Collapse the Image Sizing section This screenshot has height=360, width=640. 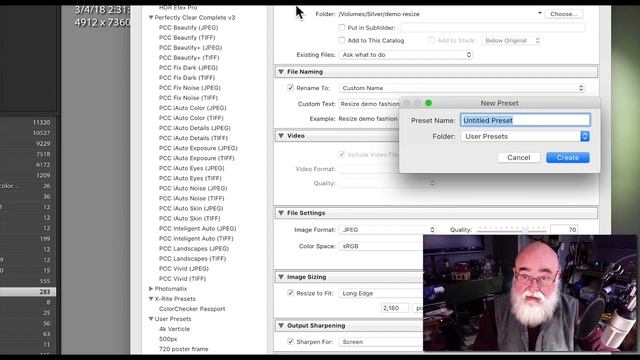coord(281,277)
